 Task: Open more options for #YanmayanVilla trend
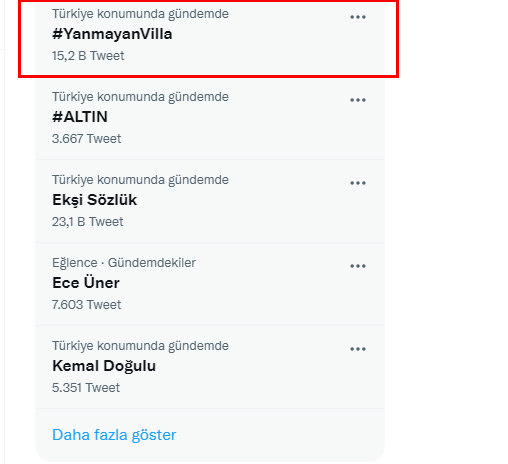pos(358,17)
